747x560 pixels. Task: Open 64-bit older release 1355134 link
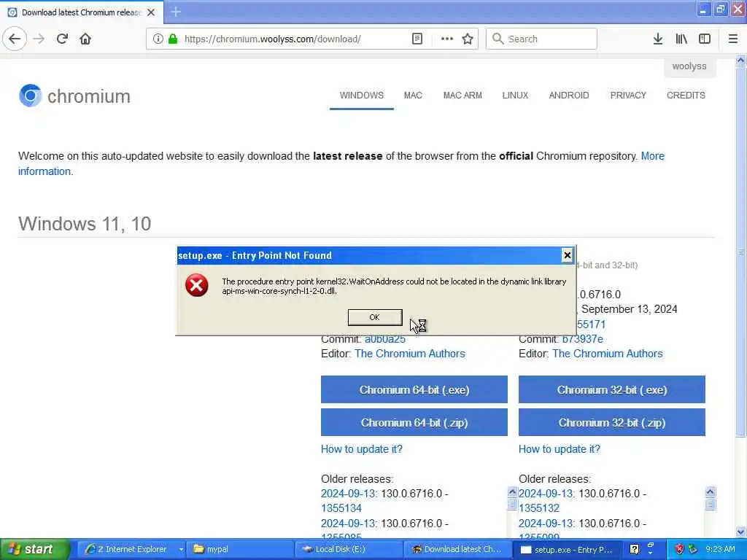(341, 508)
